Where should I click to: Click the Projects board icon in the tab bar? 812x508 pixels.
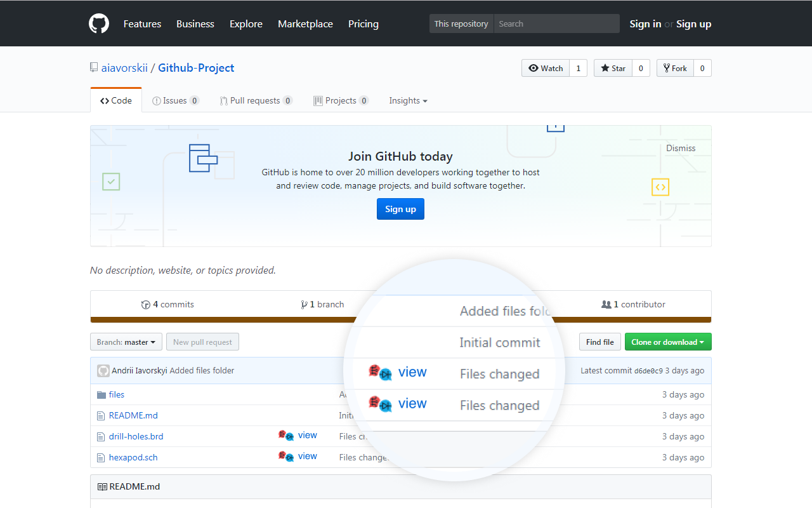click(317, 100)
